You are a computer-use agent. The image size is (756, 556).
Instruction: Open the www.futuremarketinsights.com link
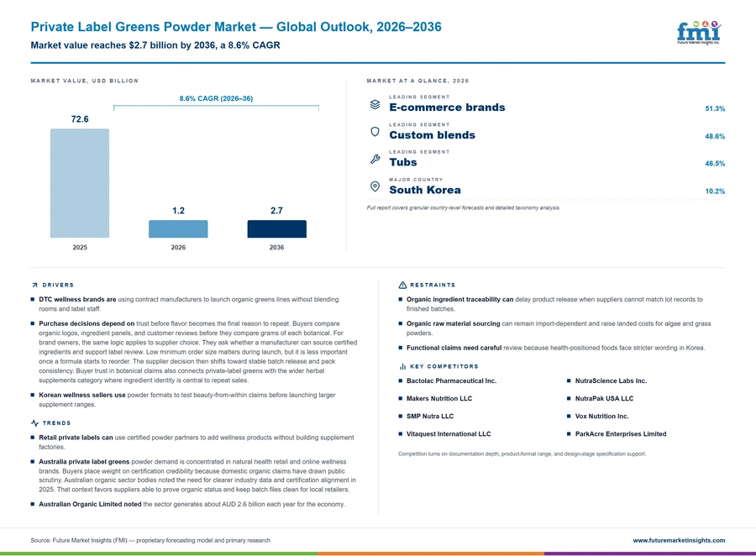point(679,541)
